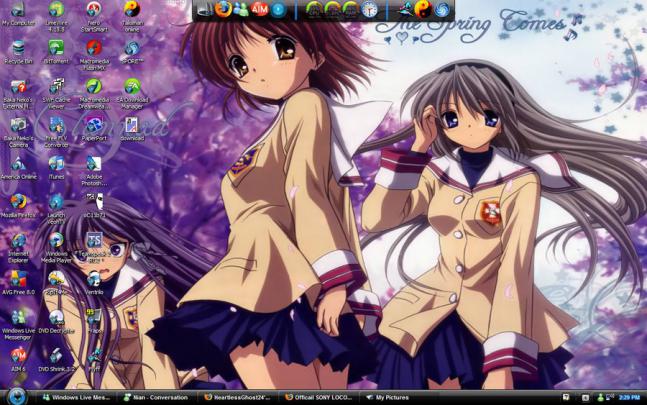Launch America Online from the desktop

18,168
